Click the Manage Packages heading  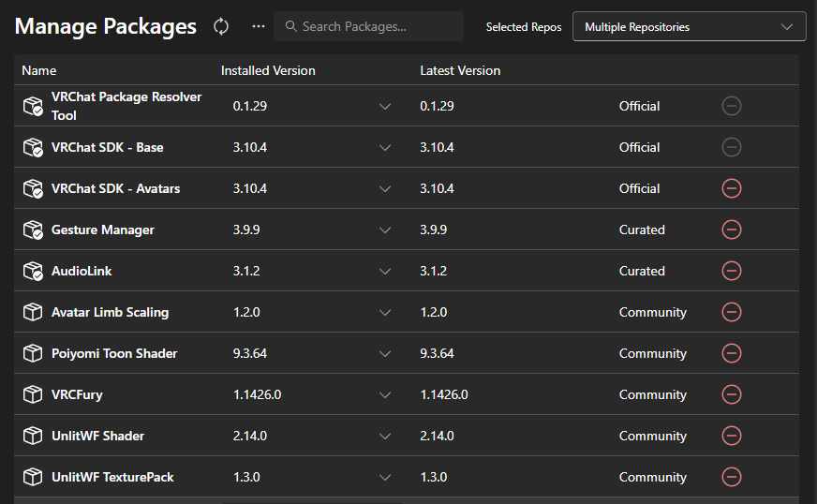pos(106,26)
